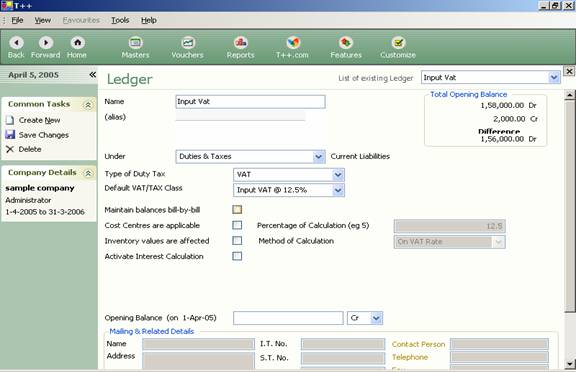Click the Current Liabilities label

360,156
